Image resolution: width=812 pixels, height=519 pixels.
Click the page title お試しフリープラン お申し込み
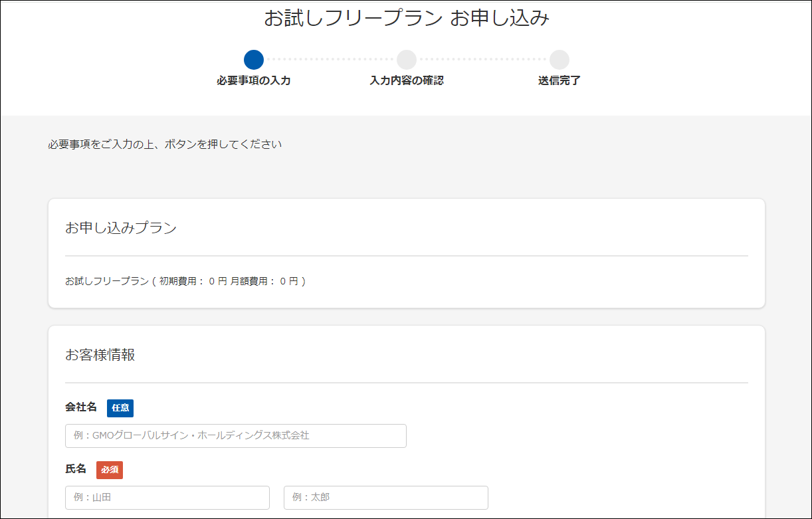point(407,19)
